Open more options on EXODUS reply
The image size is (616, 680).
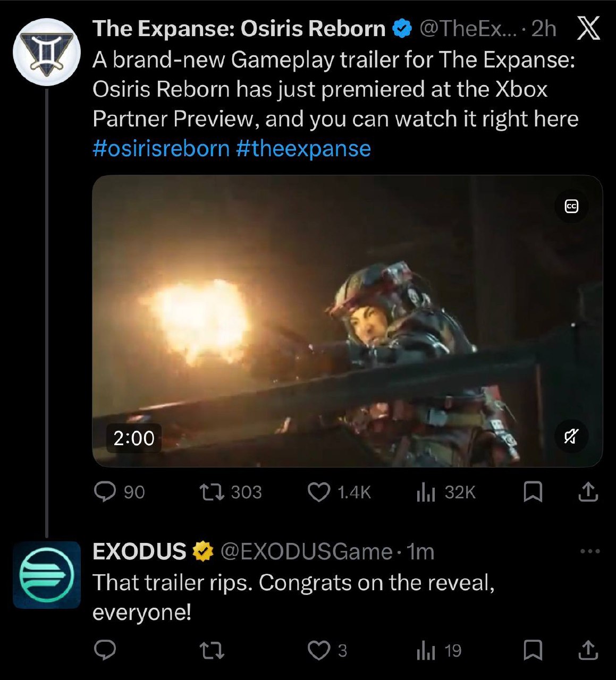tap(590, 551)
